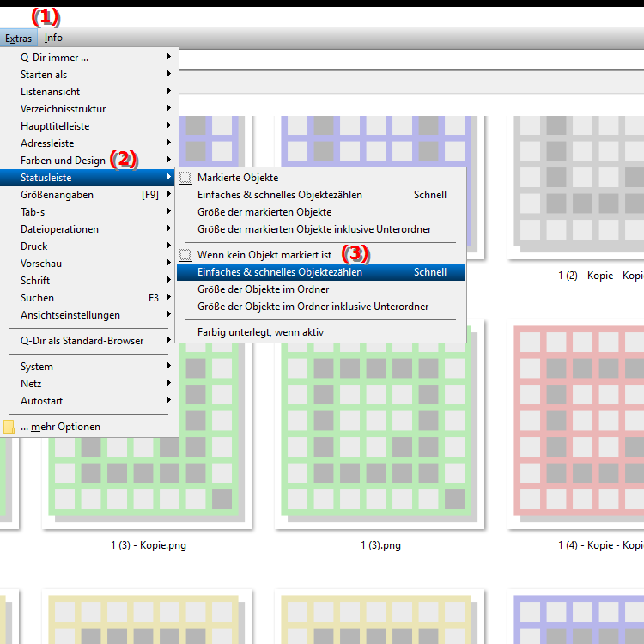Select the Statusleiste menu entry
This screenshot has height=644, width=644.
pyautogui.click(x=89, y=178)
